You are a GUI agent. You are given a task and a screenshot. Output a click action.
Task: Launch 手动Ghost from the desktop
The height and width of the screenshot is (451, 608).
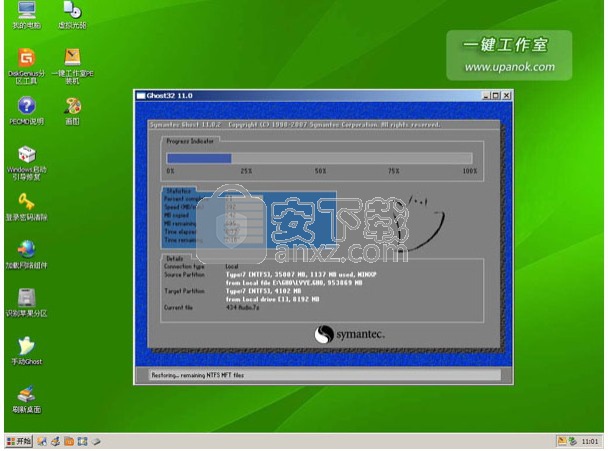(x=26, y=351)
